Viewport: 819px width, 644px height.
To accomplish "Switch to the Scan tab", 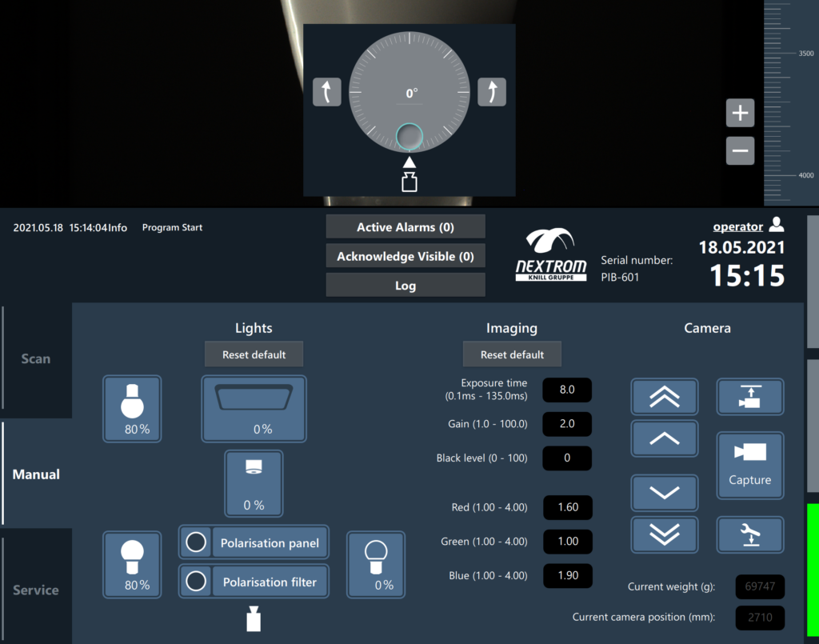I will (36, 358).
